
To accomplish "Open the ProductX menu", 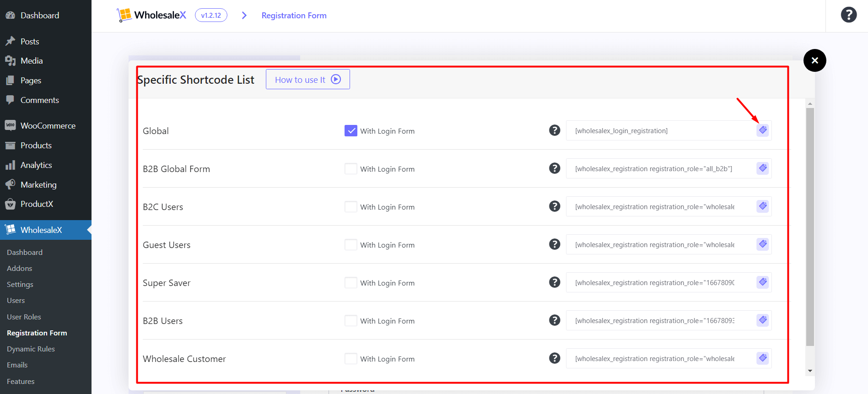I will [46, 204].
